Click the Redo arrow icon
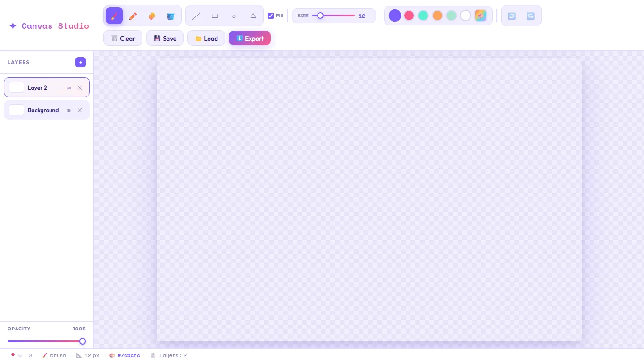Image resolution: width=644 pixels, height=362 pixels. coord(531,16)
